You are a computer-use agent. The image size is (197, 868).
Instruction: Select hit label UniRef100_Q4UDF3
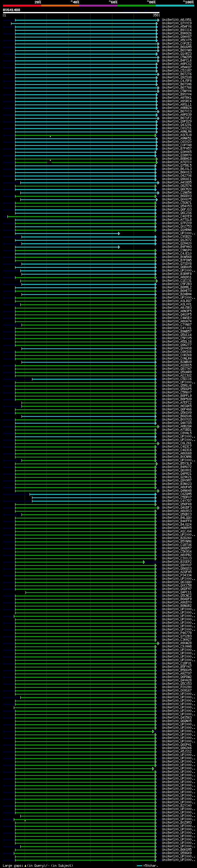176,508
